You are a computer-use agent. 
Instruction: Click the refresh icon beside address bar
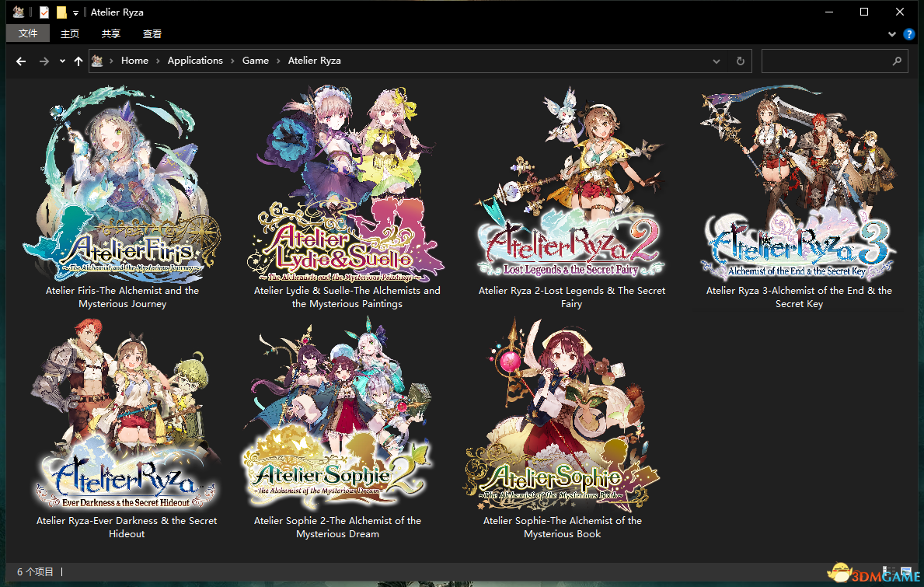point(740,61)
